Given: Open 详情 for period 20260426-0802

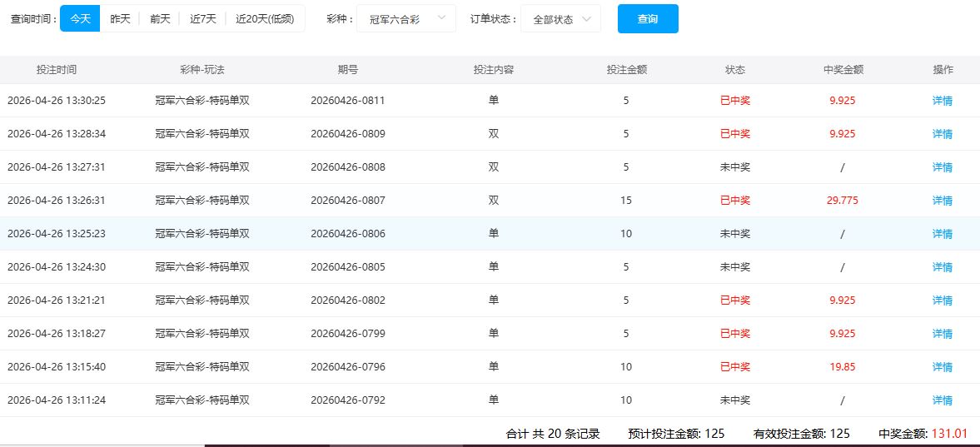Looking at the screenshot, I should pos(943,300).
